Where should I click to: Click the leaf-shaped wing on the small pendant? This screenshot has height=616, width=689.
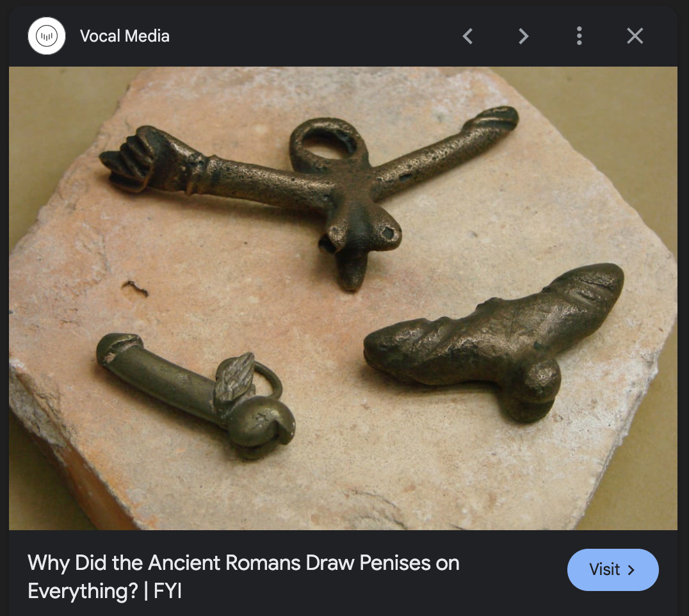(x=236, y=378)
